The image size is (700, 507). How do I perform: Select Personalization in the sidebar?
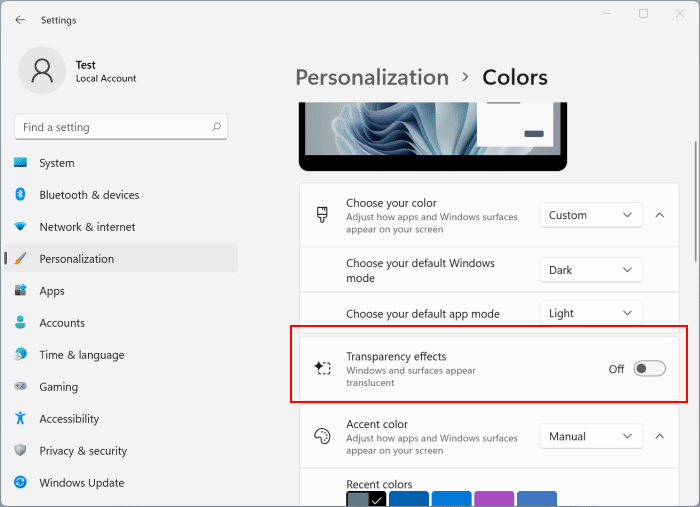click(x=121, y=258)
